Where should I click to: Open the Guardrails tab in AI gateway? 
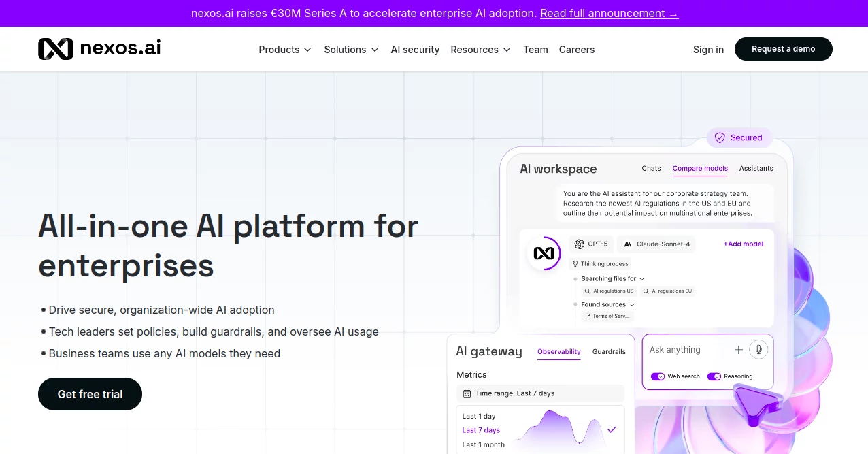click(609, 352)
